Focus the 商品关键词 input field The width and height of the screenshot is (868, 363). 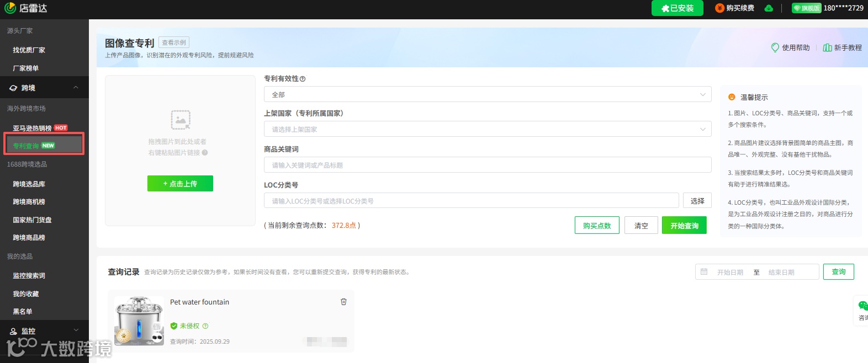tap(488, 165)
